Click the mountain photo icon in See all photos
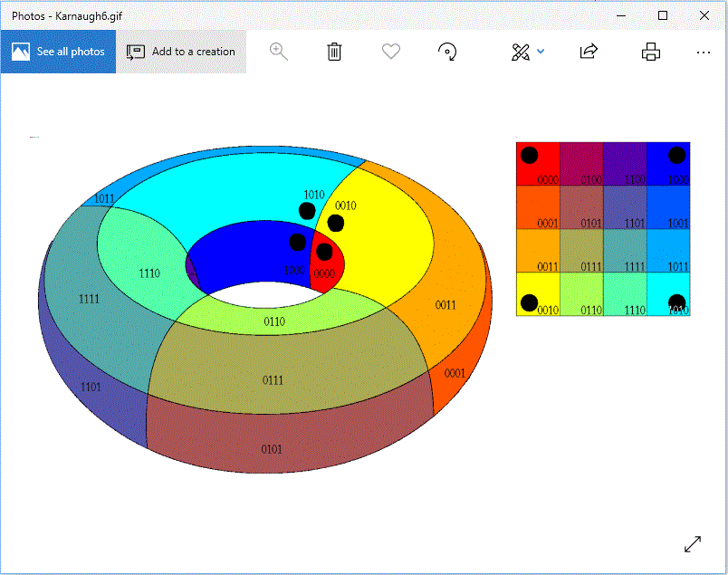728x575 pixels. (x=21, y=52)
